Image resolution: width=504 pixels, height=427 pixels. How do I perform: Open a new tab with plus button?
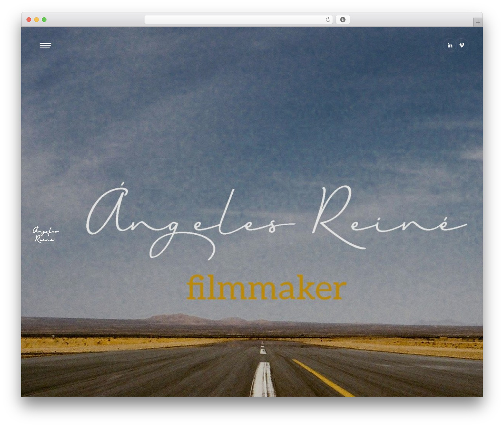pyautogui.click(x=478, y=22)
